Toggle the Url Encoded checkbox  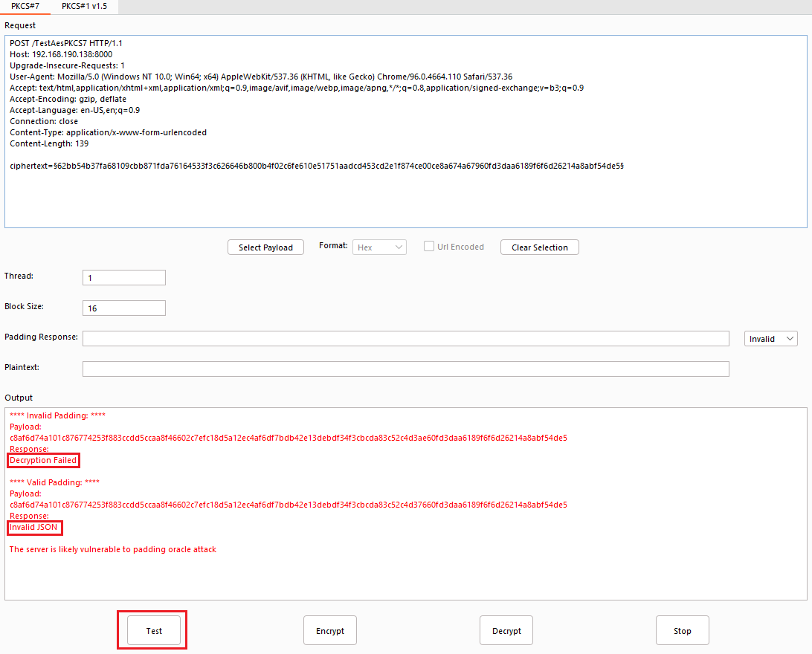(x=429, y=246)
